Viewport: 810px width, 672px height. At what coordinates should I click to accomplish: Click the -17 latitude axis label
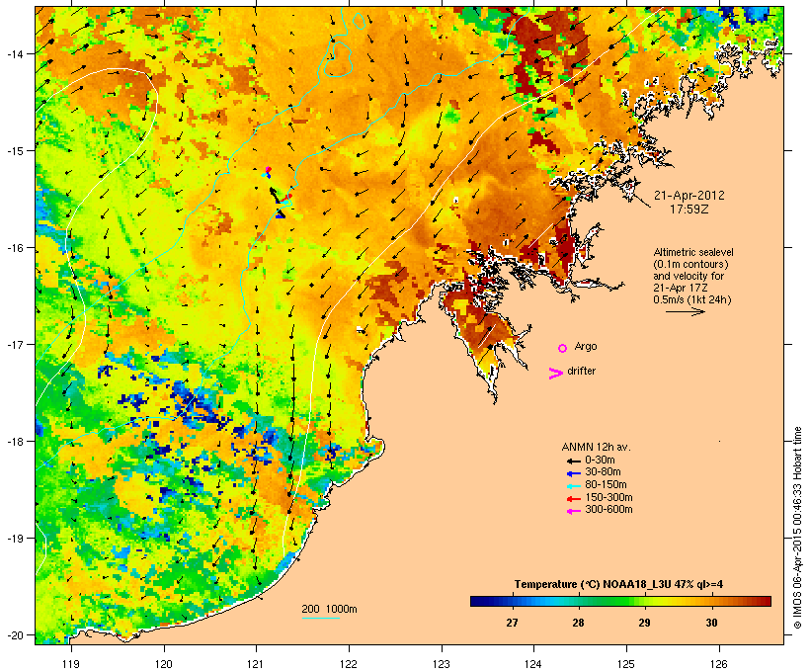click(x=14, y=344)
